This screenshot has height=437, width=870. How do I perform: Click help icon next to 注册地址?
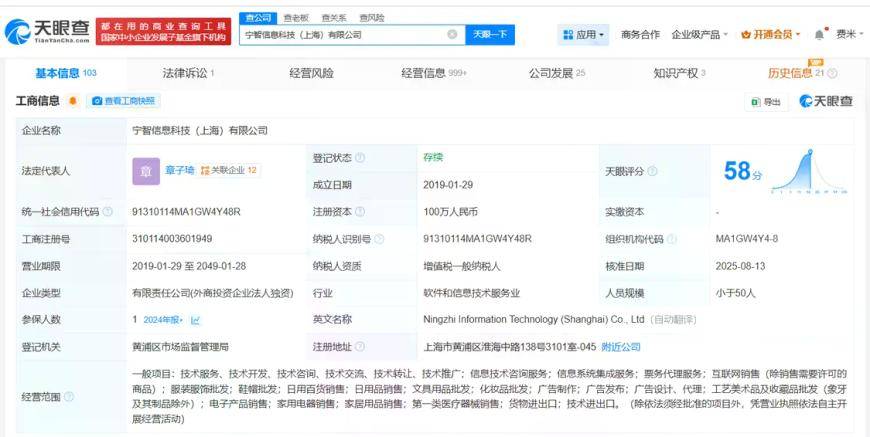(x=360, y=347)
